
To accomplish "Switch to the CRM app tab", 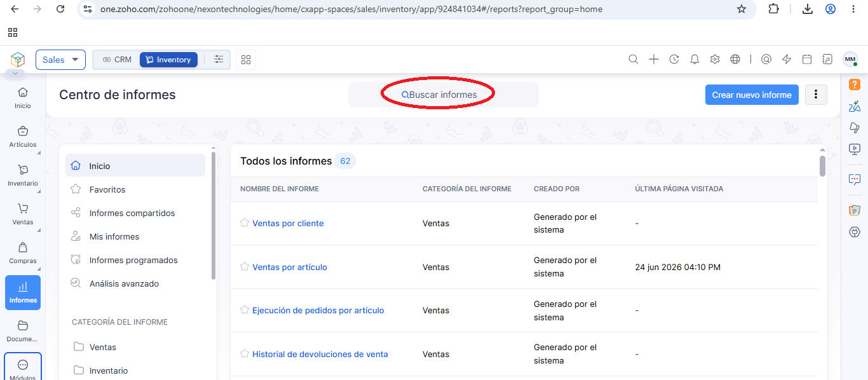I will [x=117, y=60].
